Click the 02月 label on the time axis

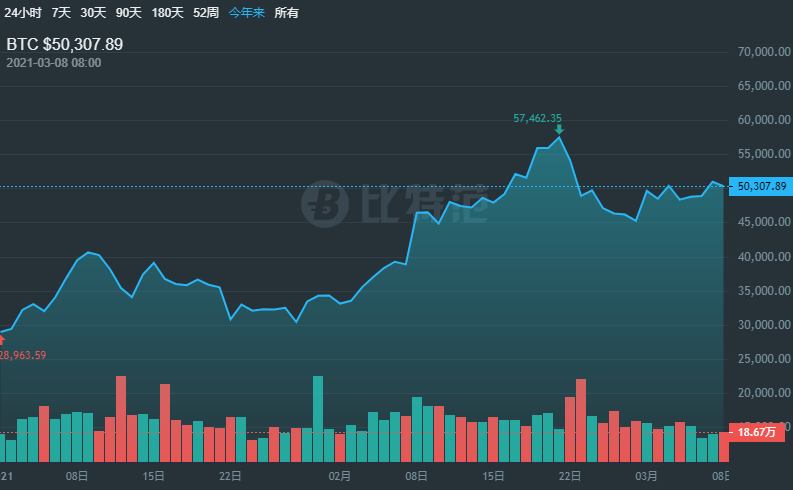click(x=339, y=476)
